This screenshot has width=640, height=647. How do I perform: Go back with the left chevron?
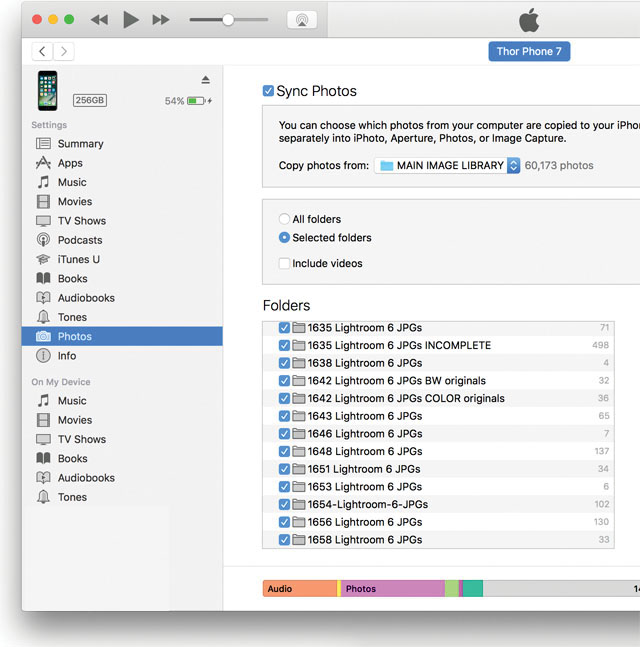(x=42, y=52)
